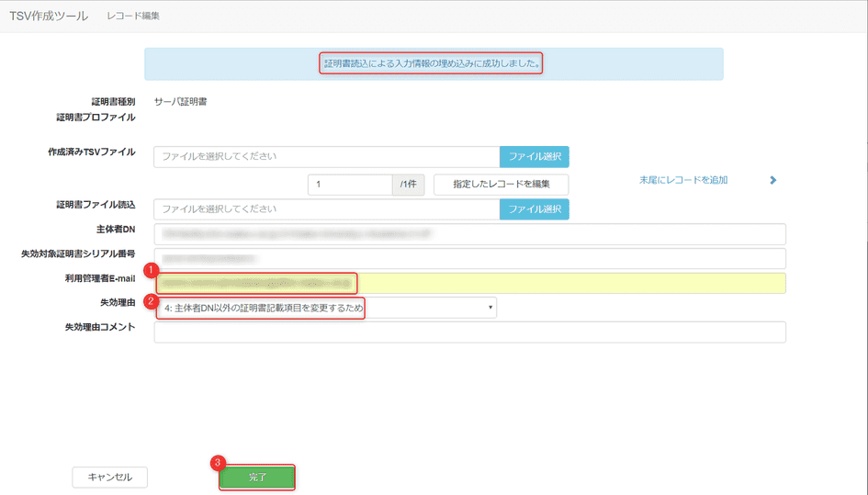Viewport: 868px width, 495px height.
Task: Click ファイル選択 for 作成済みTSVファイル
Action: click(535, 157)
